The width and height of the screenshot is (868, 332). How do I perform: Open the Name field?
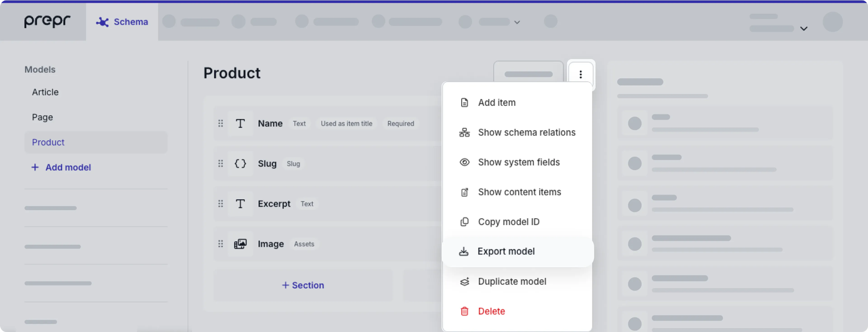(x=328, y=124)
